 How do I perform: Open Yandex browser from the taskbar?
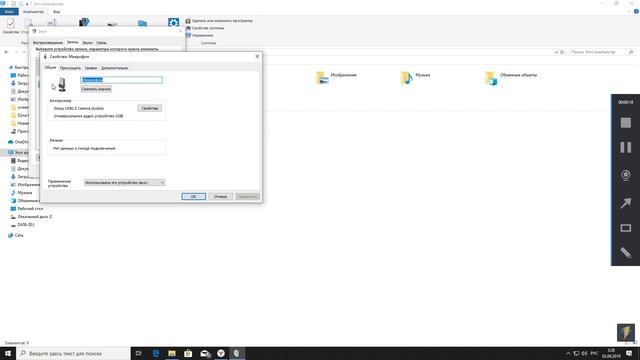coord(221,353)
